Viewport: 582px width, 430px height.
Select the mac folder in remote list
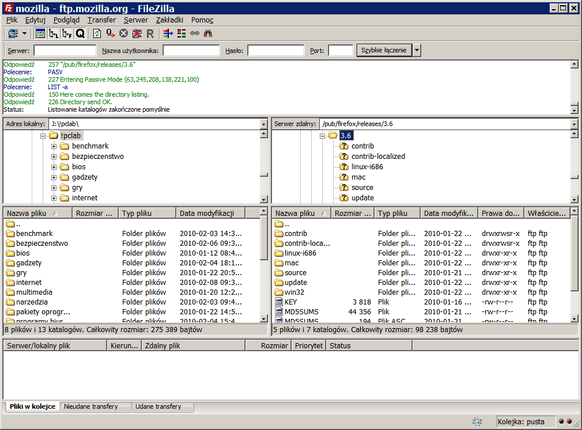[x=291, y=263]
